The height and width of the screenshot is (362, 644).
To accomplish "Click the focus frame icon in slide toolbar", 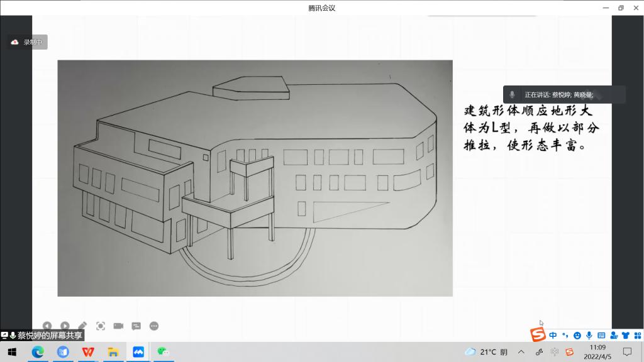I will click(x=101, y=326).
